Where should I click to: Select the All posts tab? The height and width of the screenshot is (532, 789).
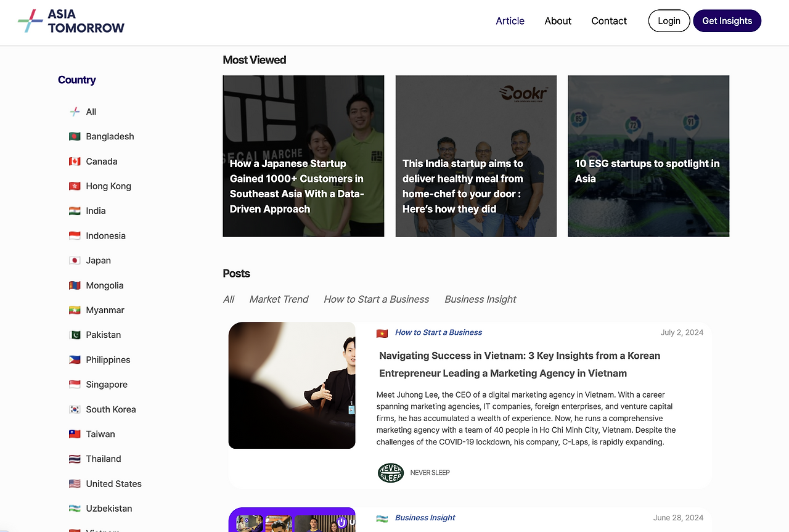pos(229,299)
